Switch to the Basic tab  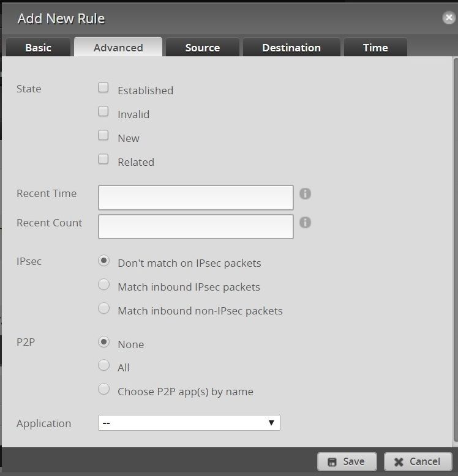tap(38, 48)
